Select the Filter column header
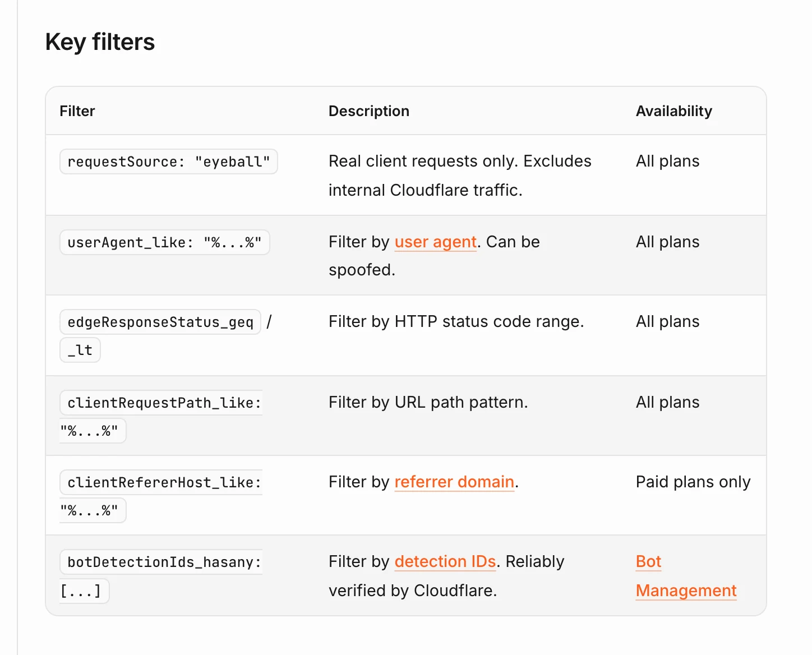Viewport: 812px width, 655px height. click(77, 111)
